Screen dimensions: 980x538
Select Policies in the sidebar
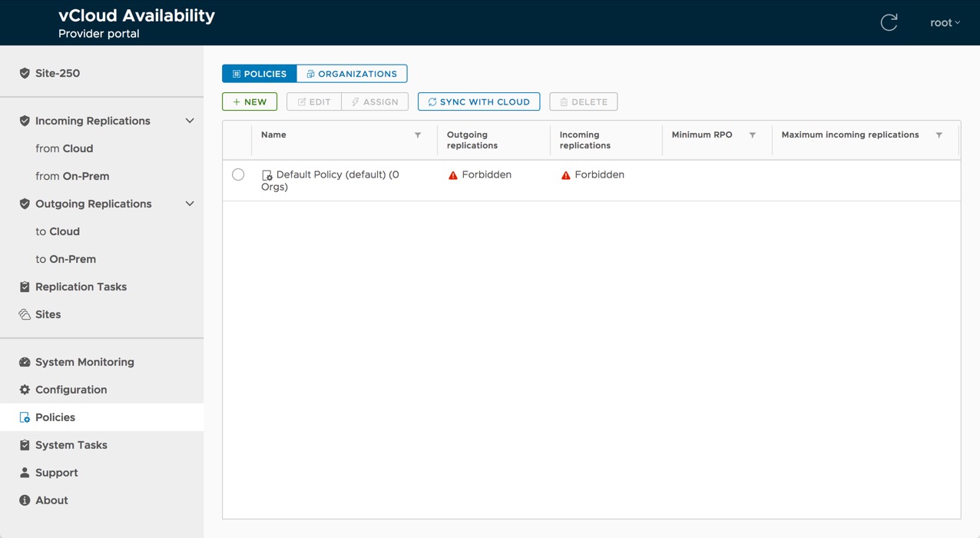(x=55, y=417)
